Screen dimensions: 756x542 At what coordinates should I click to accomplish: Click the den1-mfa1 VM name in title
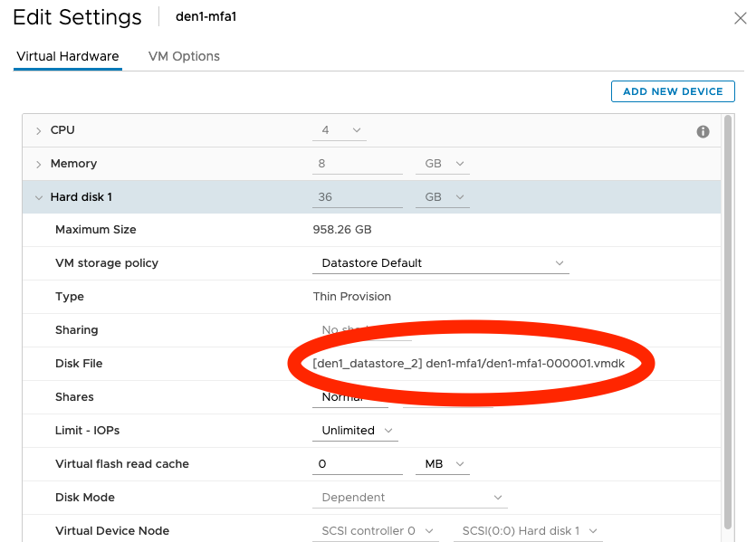(x=206, y=17)
